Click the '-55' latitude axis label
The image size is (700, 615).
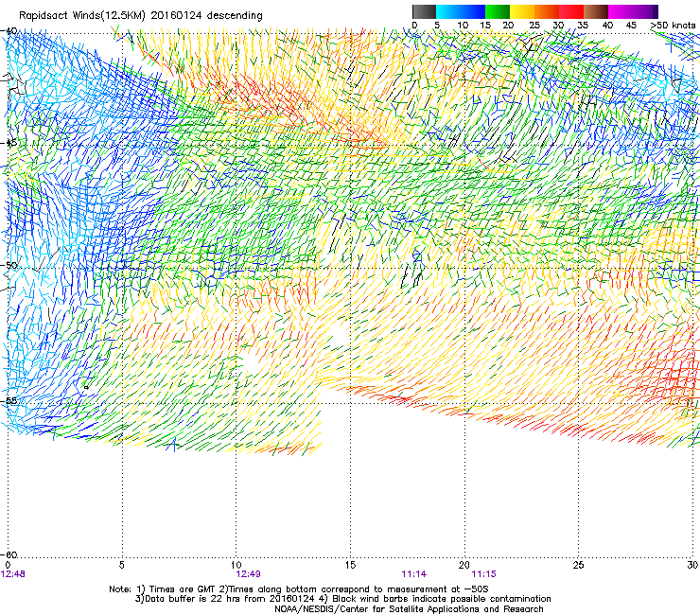(x=10, y=400)
